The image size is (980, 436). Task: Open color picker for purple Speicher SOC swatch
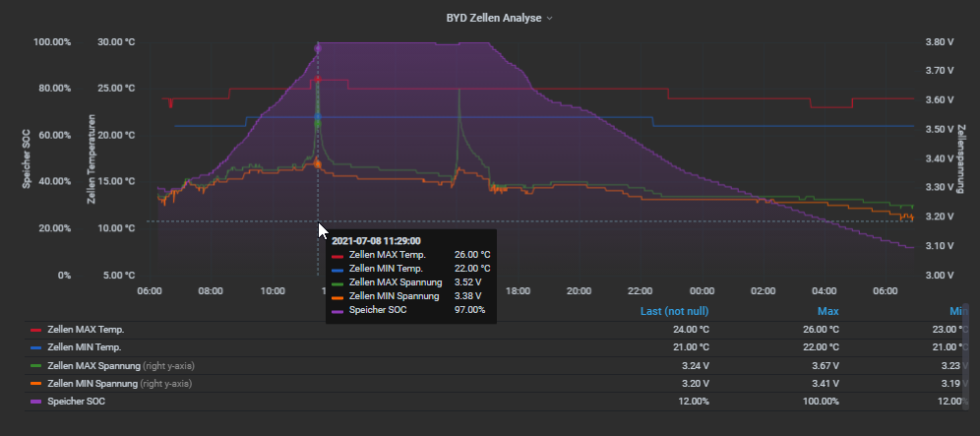point(35,401)
